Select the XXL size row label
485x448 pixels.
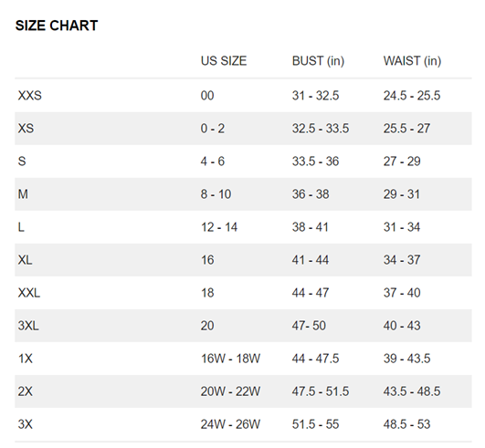[x=29, y=293]
